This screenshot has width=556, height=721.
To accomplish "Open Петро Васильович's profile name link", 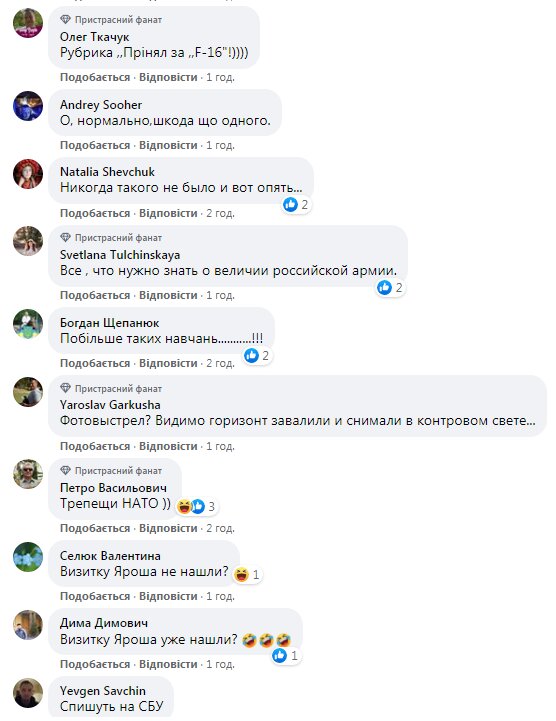I will point(113,487).
